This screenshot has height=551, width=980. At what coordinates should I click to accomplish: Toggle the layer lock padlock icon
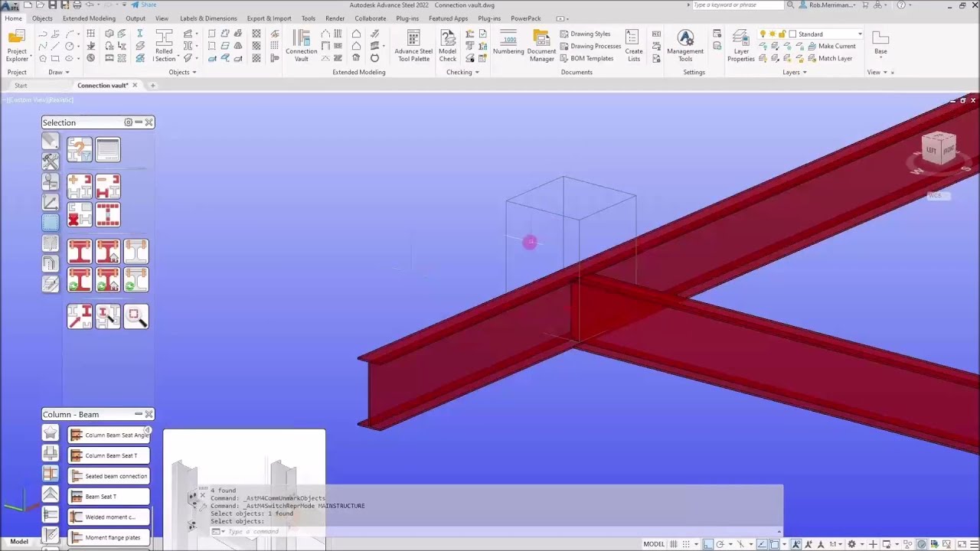(780, 34)
